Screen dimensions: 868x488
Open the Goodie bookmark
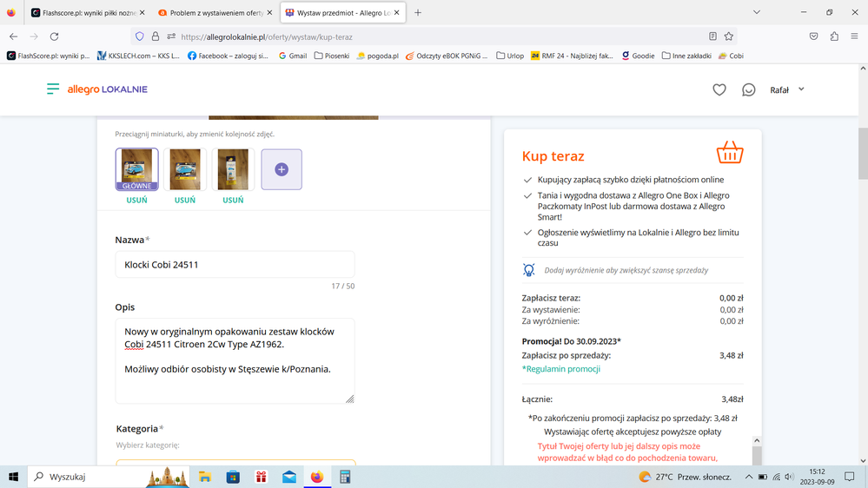coord(638,56)
